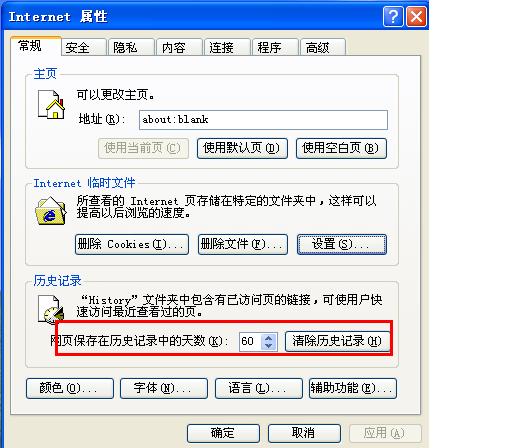Image resolution: width=512 pixels, height=448 pixels.
Task: Click the History clock page icon
Action: coord(51,310)
